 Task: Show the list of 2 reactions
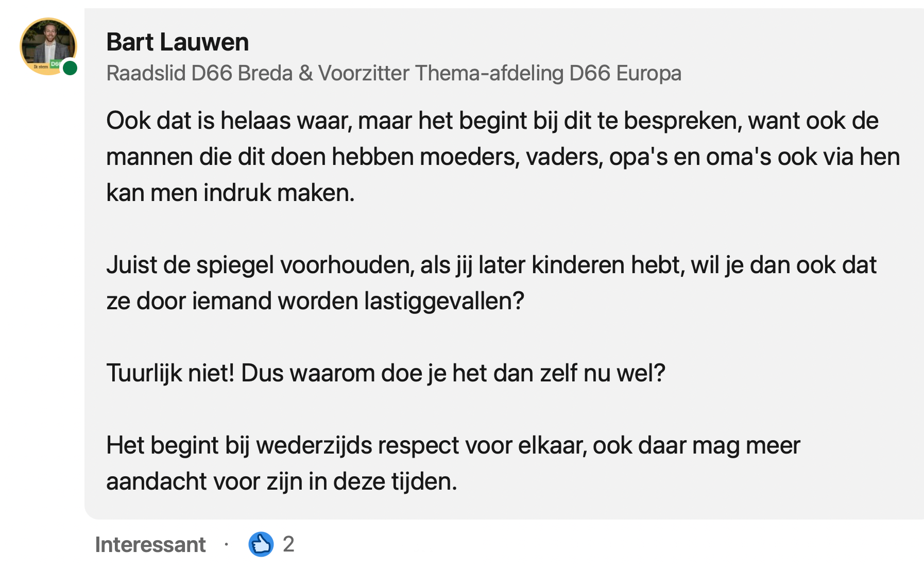tap(288, 544)
